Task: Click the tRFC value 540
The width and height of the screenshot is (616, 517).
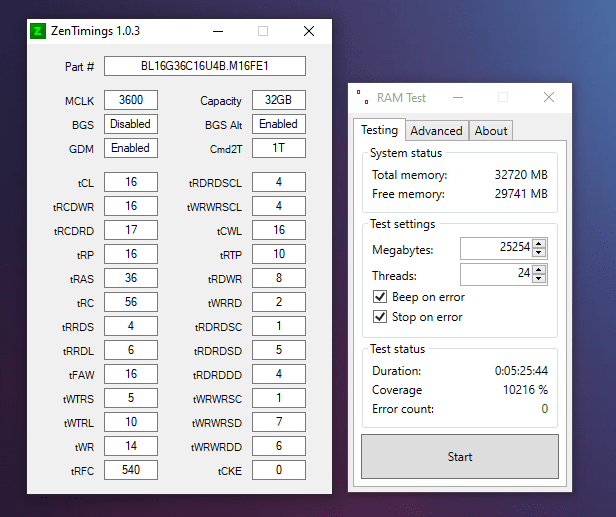Action: (x=131, y=470)
